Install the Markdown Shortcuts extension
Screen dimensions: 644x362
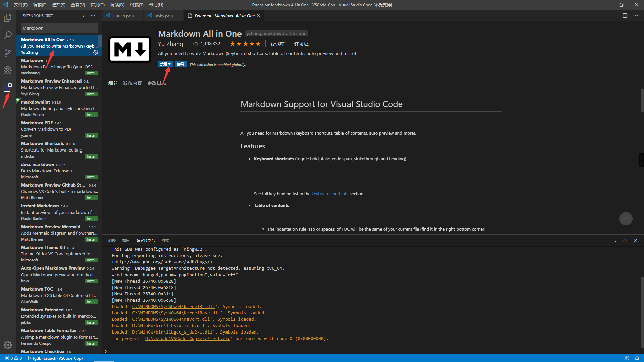pos(91,157)
